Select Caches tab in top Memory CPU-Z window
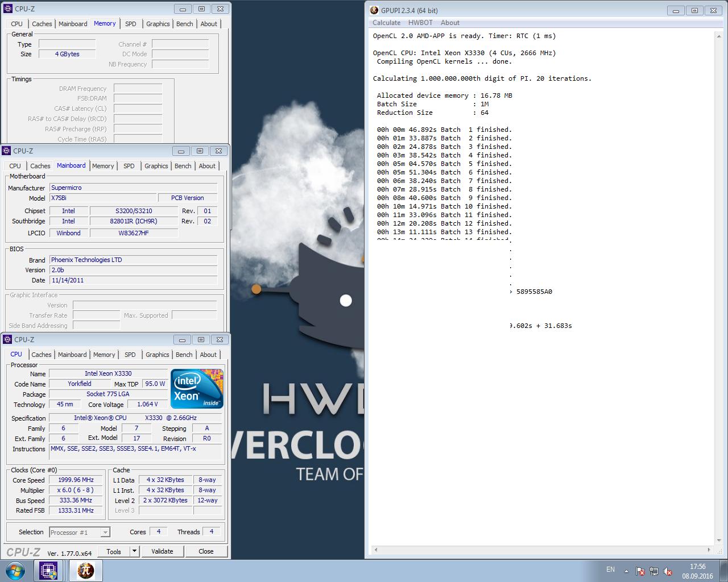This screenshot has width=728, height=582. 42,24
